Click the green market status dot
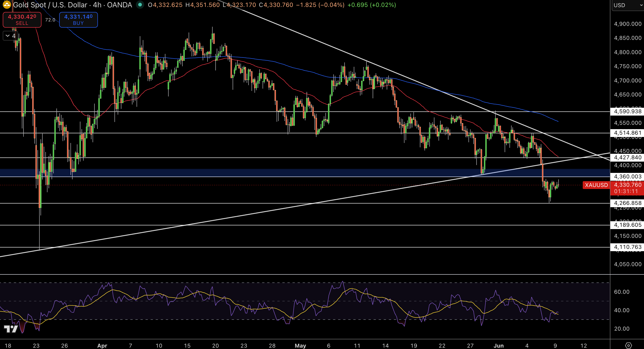This screenshot has height=349, width=644. pos(140,5)
